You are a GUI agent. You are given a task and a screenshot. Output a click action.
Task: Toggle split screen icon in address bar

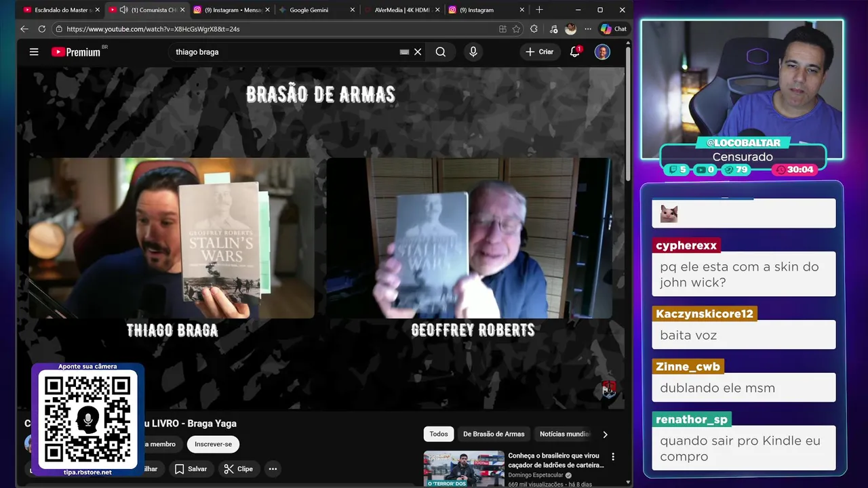pos(502,29)
